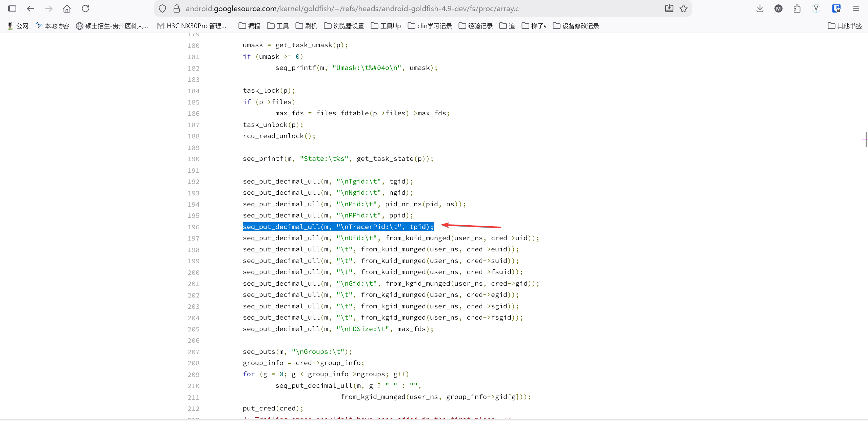Open the extensions puzzle icon
The width and height of the screenshot is (868, 421).
point(797,8)
